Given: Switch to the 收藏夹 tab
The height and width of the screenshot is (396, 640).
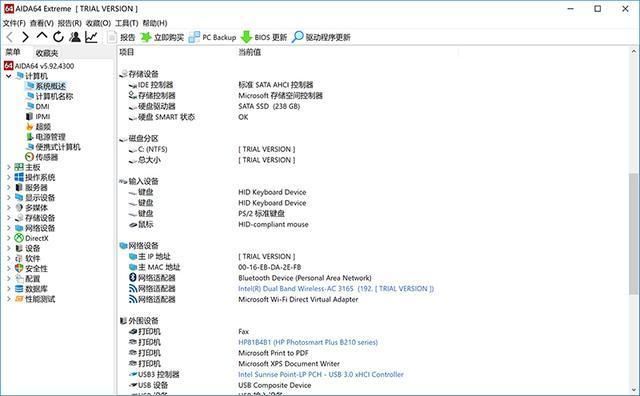Looking at the screenshot, I should [x=47, y=53].
